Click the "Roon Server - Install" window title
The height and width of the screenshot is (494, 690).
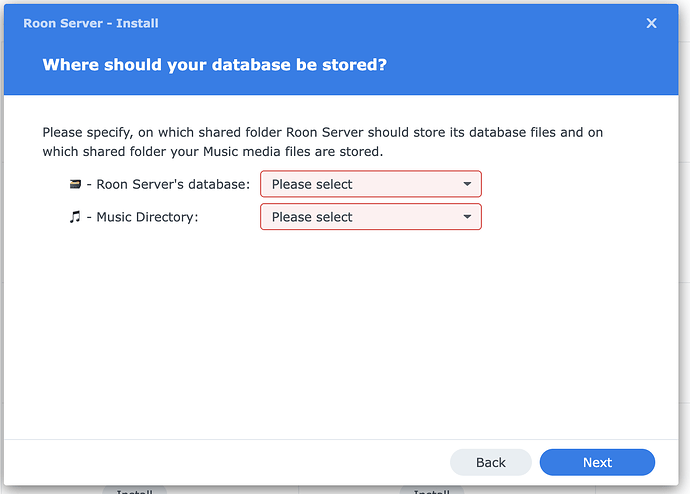pyautogui.click(x=91, y=23)
